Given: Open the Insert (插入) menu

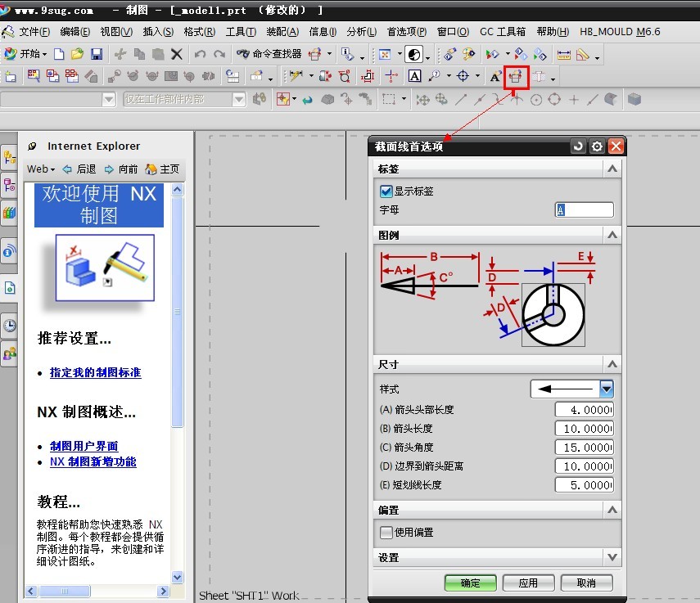Looking at the screenshot, I should coord(158,32).
